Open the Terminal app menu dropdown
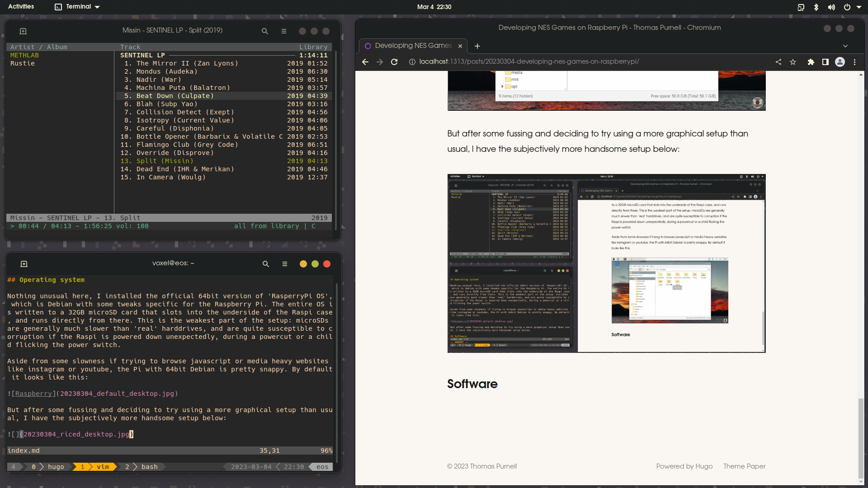The image size is (868, 488). click(x=77, y=7)
